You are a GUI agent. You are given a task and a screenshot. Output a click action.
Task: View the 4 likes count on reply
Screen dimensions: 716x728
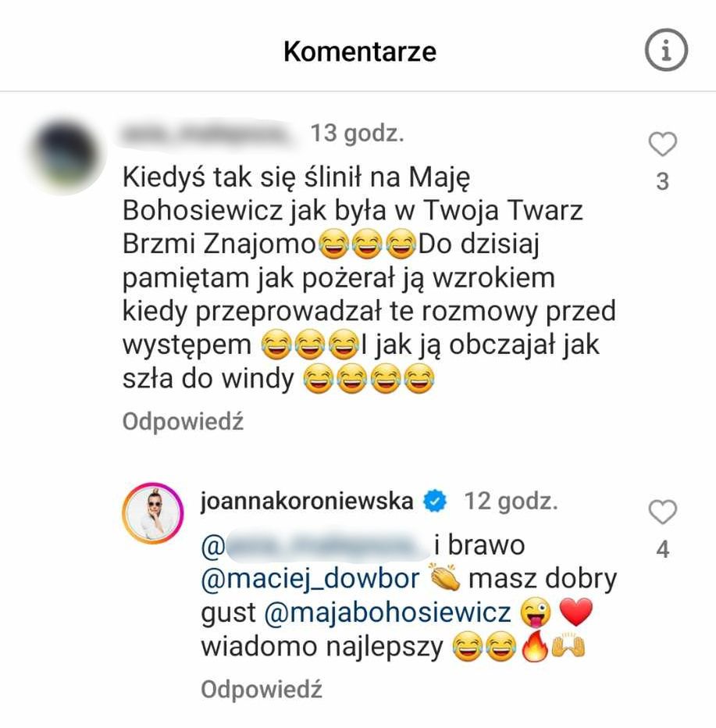pos(663,549)
